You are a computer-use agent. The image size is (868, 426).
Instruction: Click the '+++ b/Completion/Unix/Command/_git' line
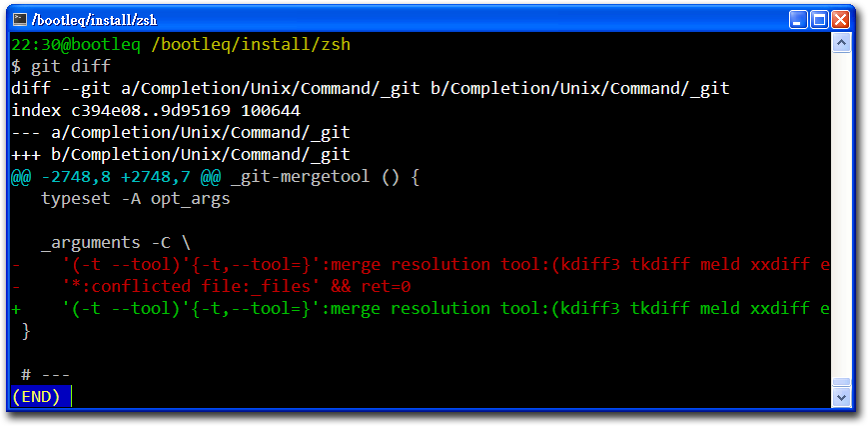click(x=181, y=155)
